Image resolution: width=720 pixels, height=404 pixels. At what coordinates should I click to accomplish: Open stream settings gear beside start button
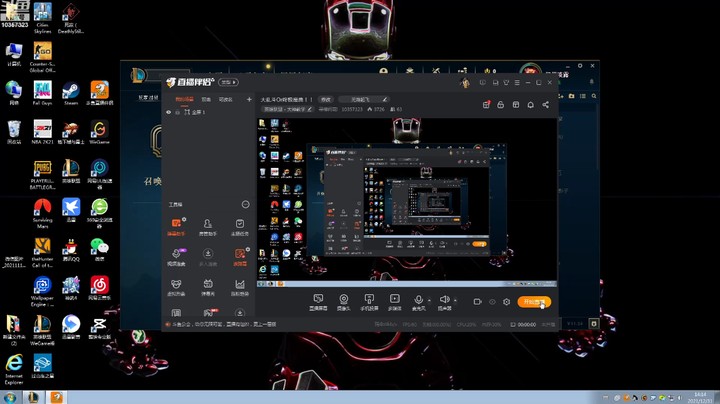[506, 302]
